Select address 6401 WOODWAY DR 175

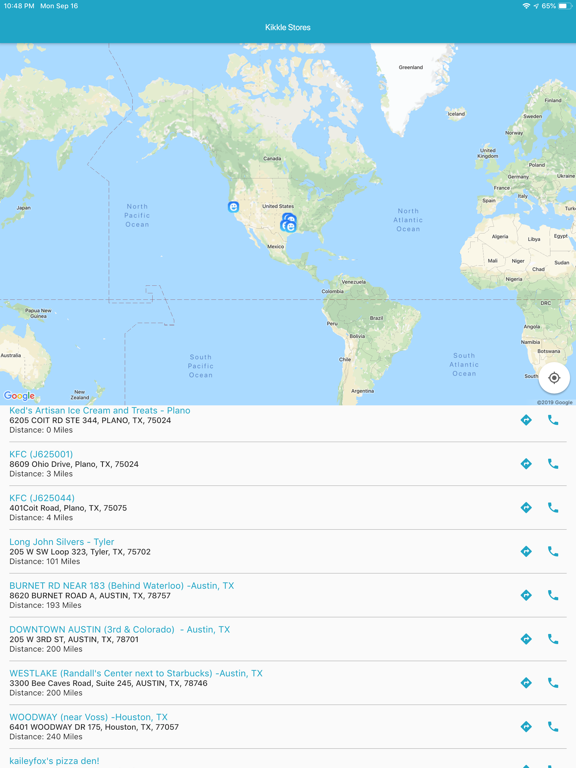94,727
